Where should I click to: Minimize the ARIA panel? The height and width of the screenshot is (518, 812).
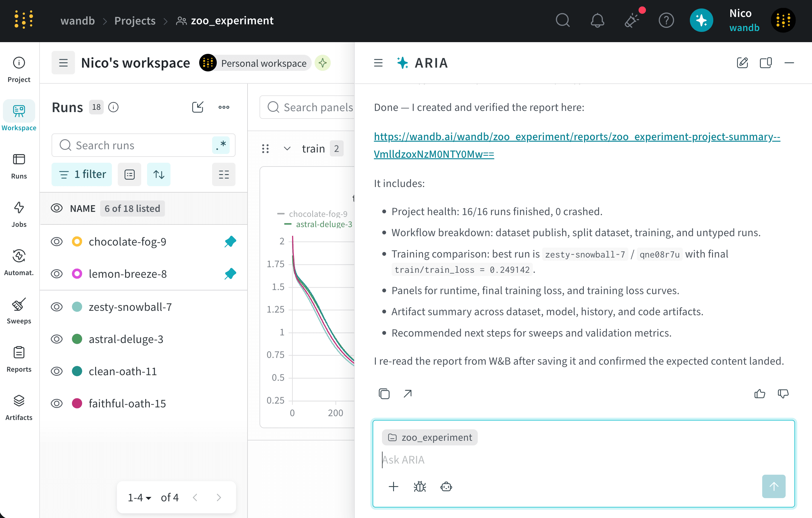click(x=789, y=63)
